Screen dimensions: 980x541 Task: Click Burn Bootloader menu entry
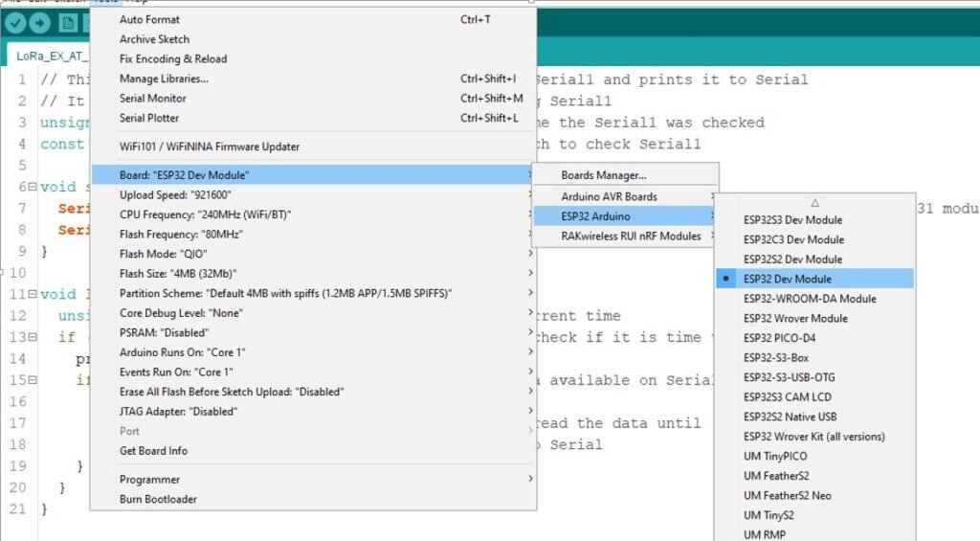[x=158, y=499]
